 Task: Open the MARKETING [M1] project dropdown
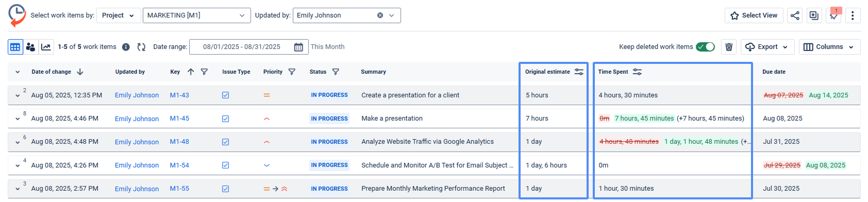click(196, 15)
